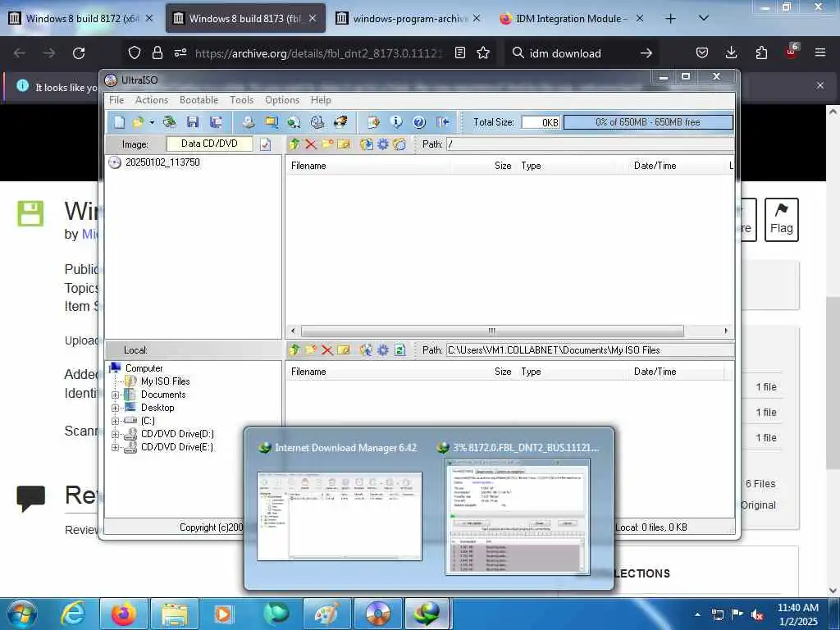Switch to the Windows 8 build 8172 browser tab
This screenshot has width=840, height=630.
click(81, 19)
